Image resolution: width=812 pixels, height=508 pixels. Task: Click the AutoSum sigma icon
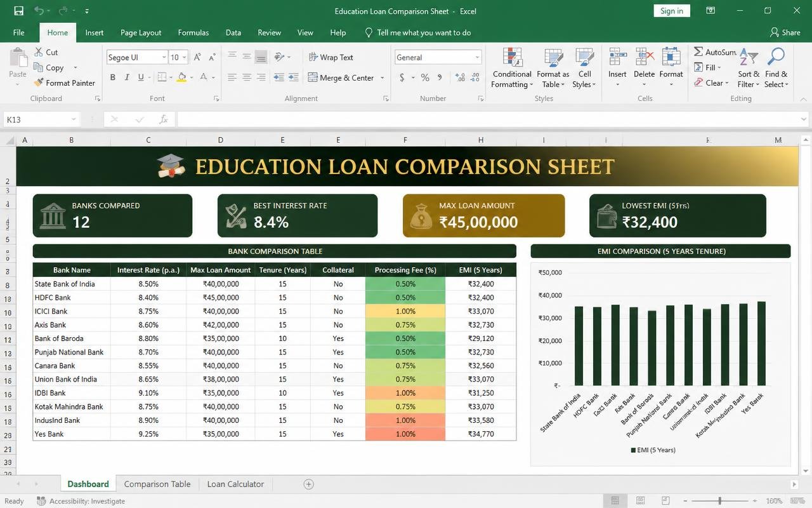point(698,52)
